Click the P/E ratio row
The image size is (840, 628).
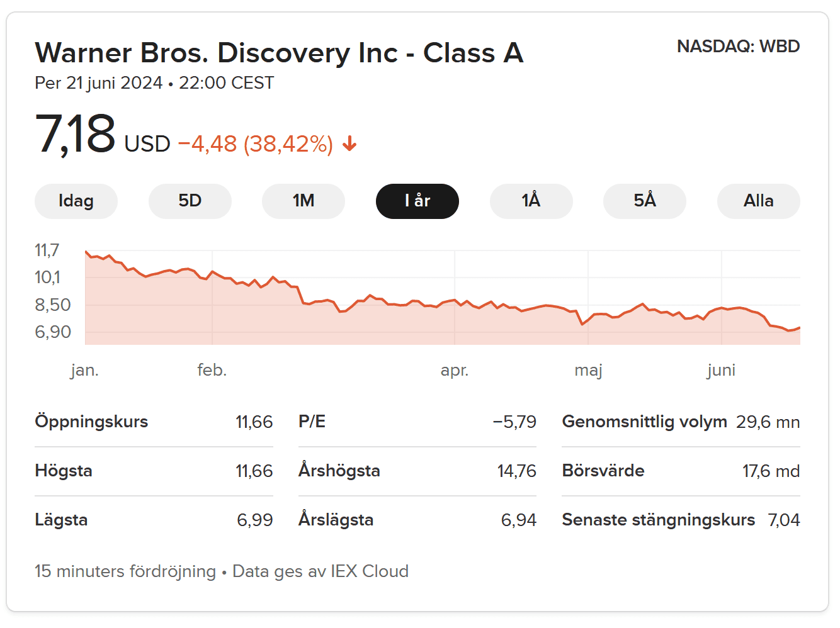click(417, 422)
